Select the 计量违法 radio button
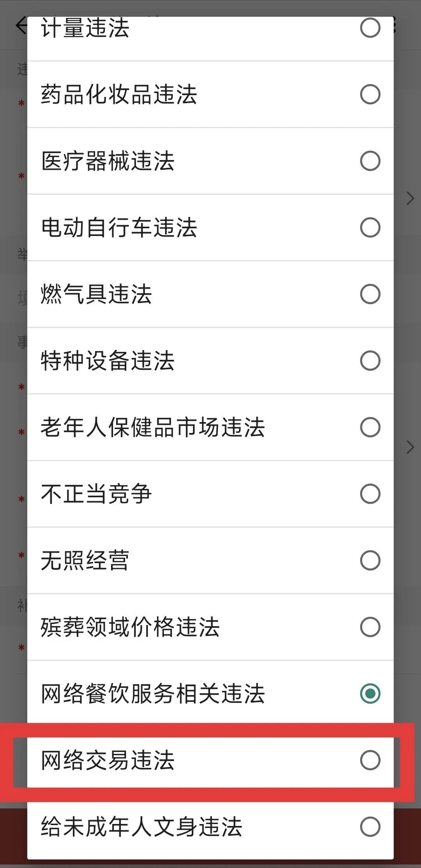 [370, 28]
